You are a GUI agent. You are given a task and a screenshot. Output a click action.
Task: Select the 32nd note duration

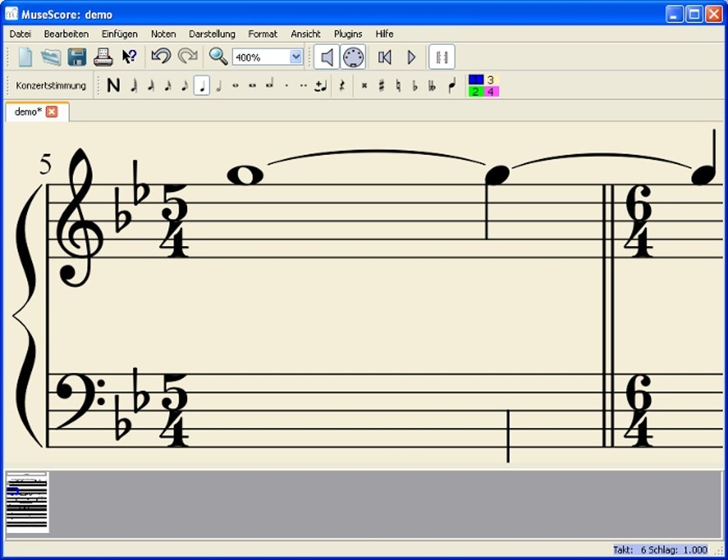151,86
